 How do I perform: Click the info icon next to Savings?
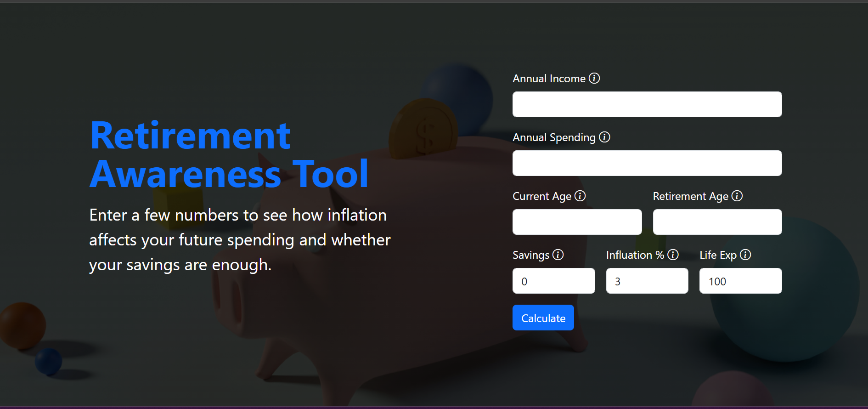click(x=558, y=255)
